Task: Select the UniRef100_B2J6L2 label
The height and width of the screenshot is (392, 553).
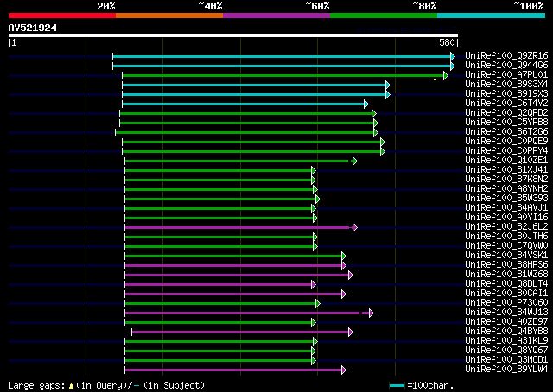Action: [x=506, y=227]
